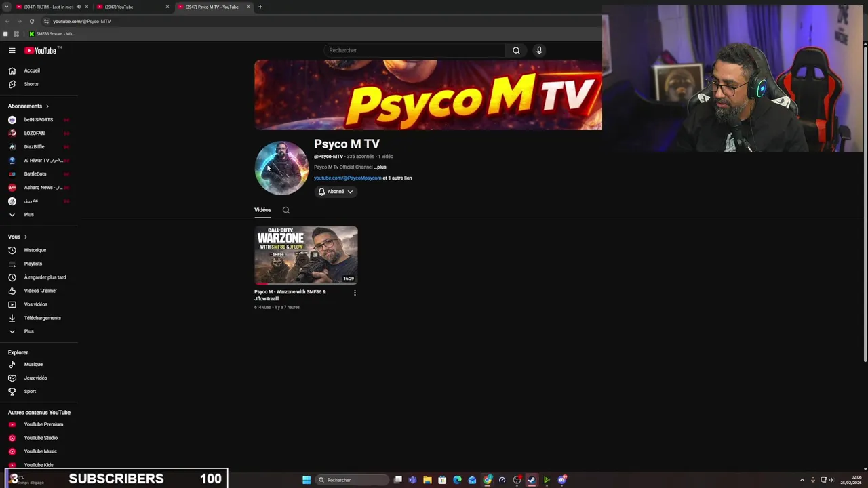Viewport: 868px width, 488px height.
Task: Open a new browser tab
Action: click(x=260, y=7)
